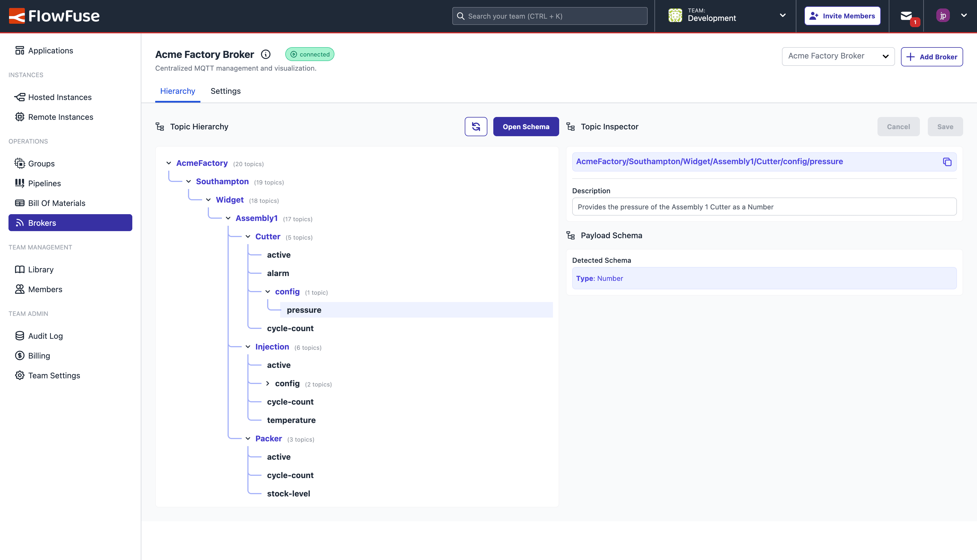Select the Groups icon under Operations
The width and height of the screenshot is (977, 560).
point(20,163)
